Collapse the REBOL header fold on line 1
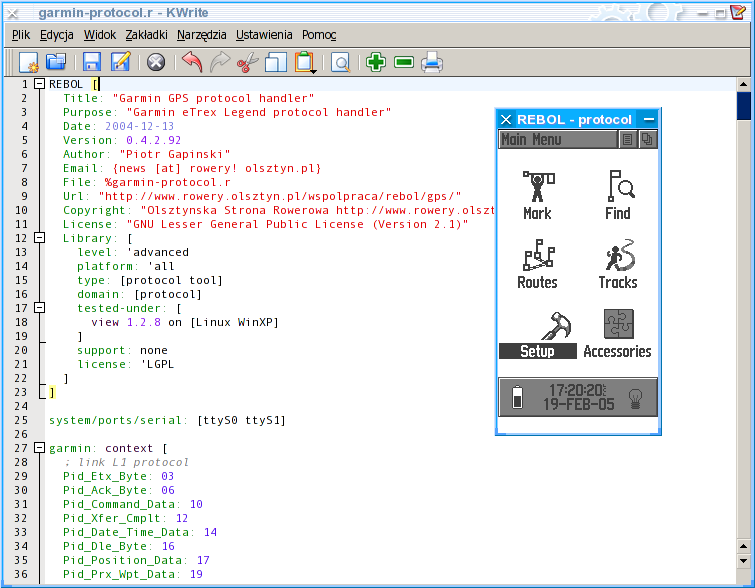Image resolution: width=755 pixels, height=588 pixels. (x=39, y=84)
